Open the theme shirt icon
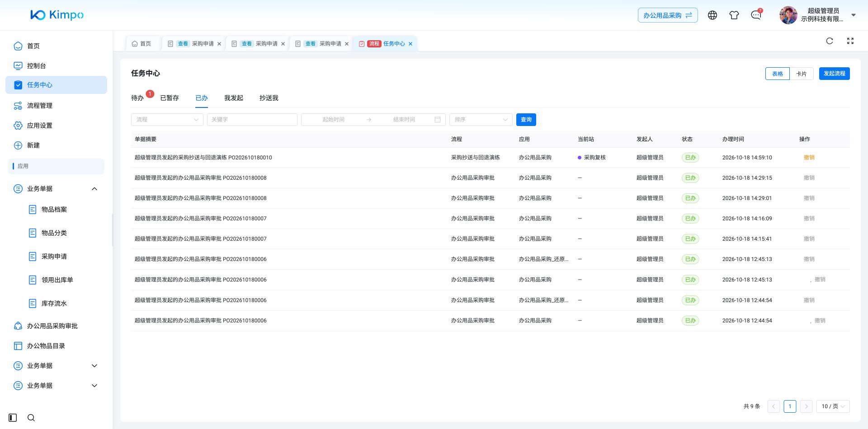The height and width of the screenshot is (429, 868). (x=734, y=15)
